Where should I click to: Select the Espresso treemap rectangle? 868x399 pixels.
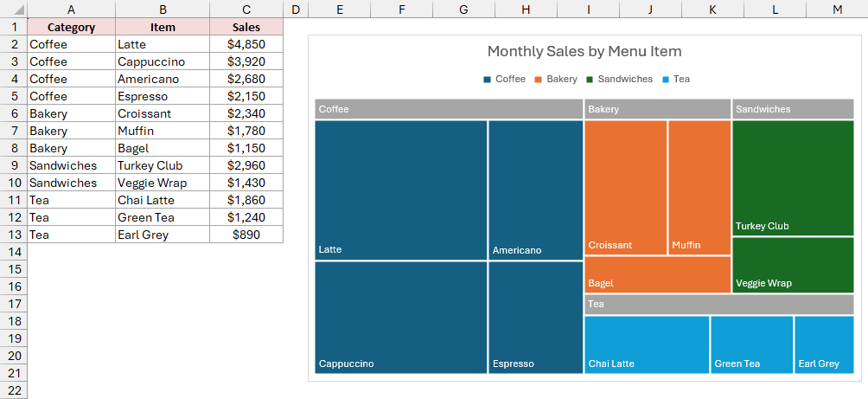pyautogui.click(x=535, y=318)
